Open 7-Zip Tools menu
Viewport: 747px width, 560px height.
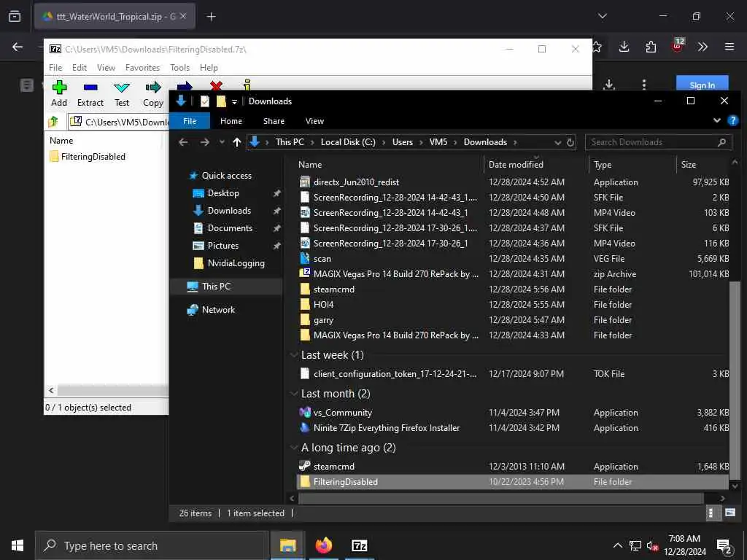point(179,68)
